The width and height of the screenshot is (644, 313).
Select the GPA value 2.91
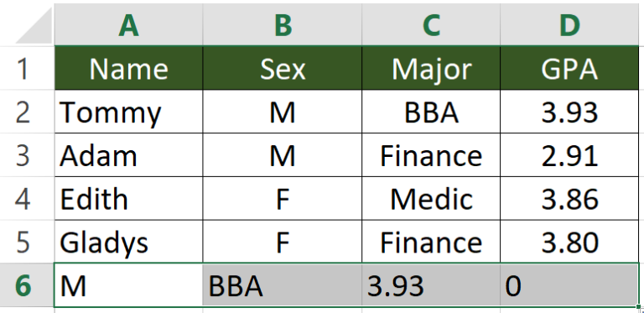pyautogui.click(x=569, y=155)
